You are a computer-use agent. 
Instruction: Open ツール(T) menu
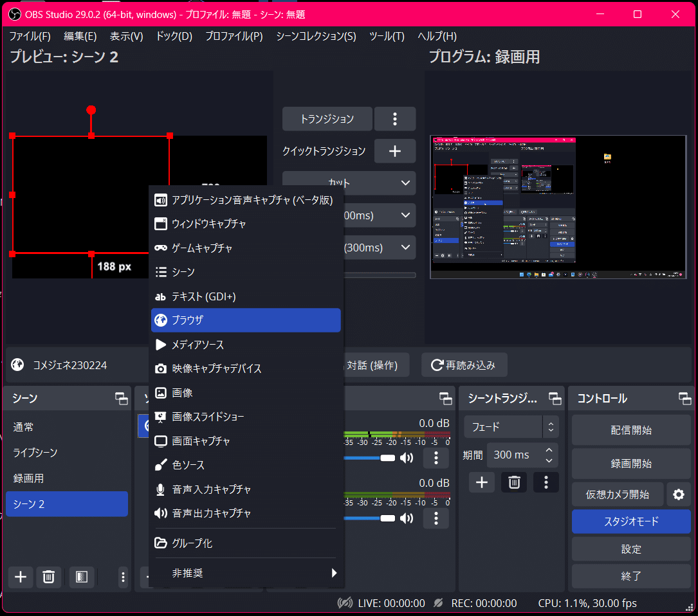tap(387, 36)
